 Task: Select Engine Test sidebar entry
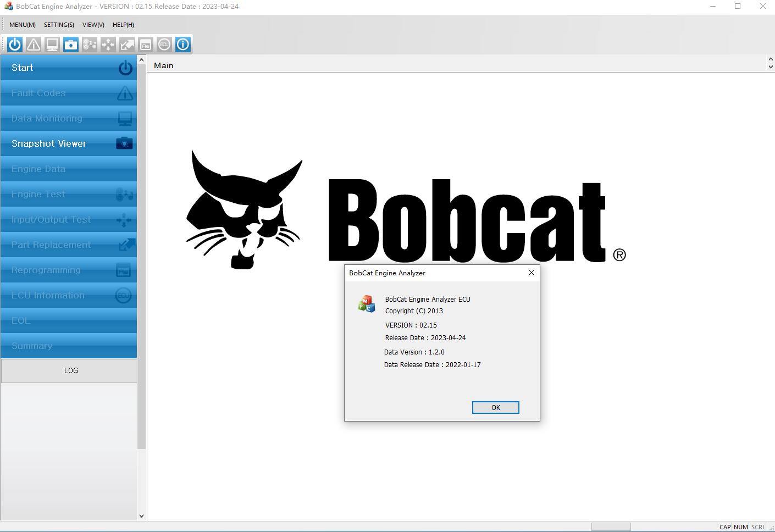point(69,194)
